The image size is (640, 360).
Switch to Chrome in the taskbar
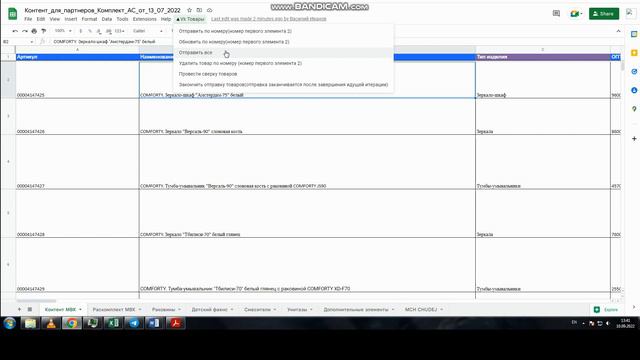(72, 323)
